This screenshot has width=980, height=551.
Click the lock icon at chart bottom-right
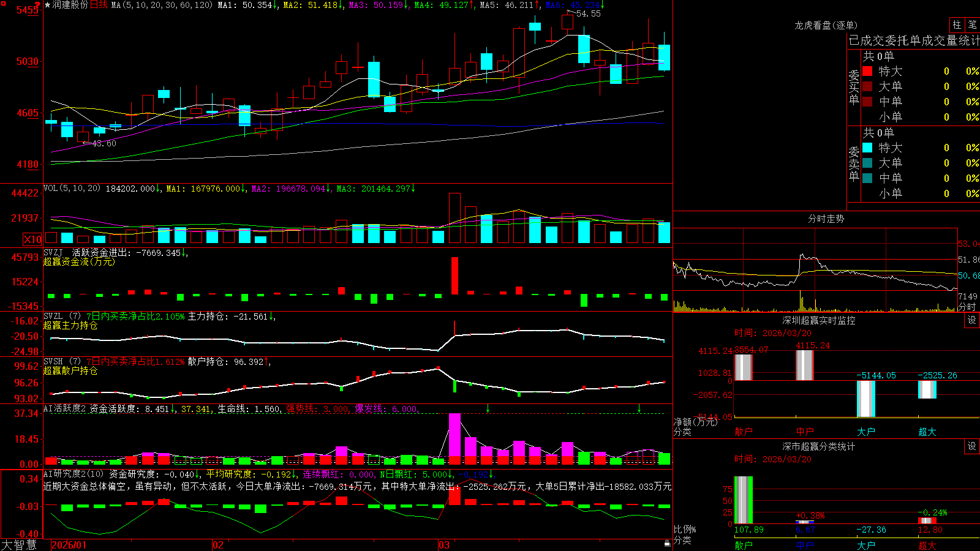click(668, 544)
